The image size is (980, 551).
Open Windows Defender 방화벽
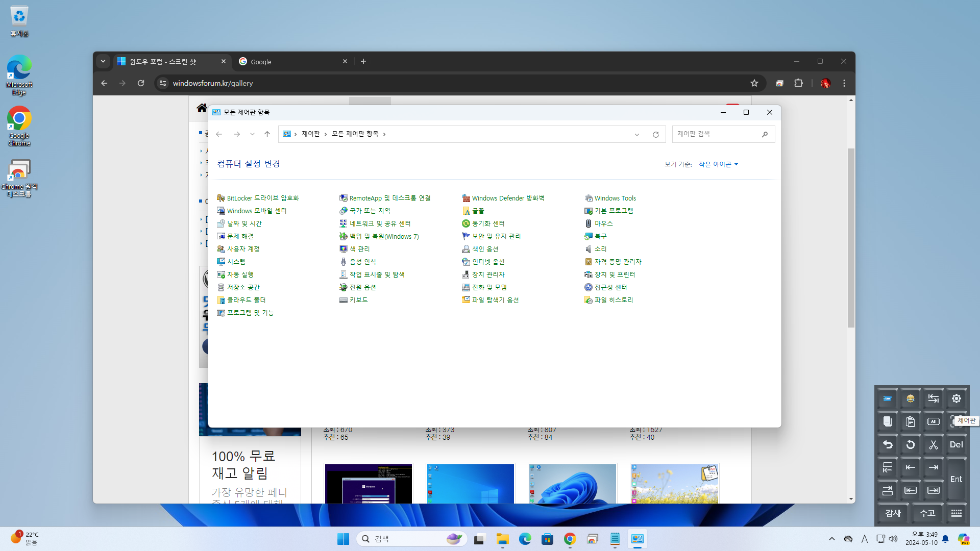(x=503, y=198)
